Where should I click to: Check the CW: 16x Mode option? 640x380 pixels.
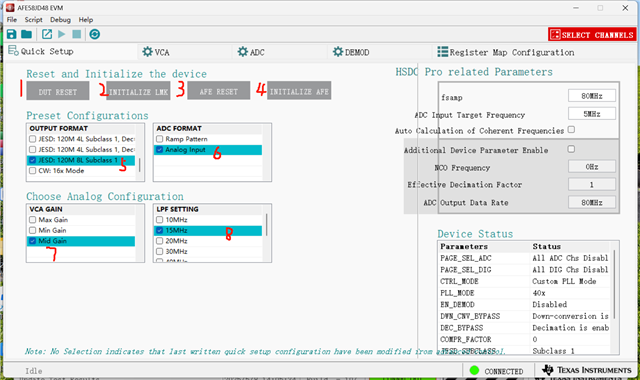pyautogui.click(x=33, y=171)
